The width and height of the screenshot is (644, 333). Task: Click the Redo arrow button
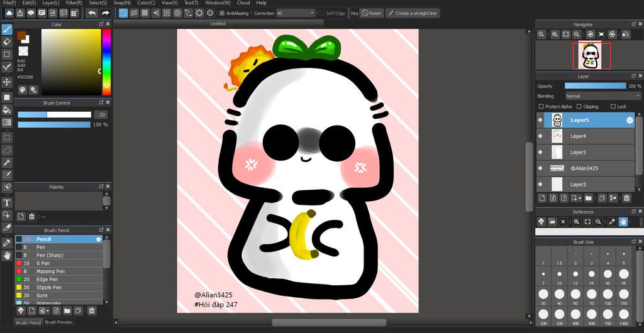(x=106, y=13)
